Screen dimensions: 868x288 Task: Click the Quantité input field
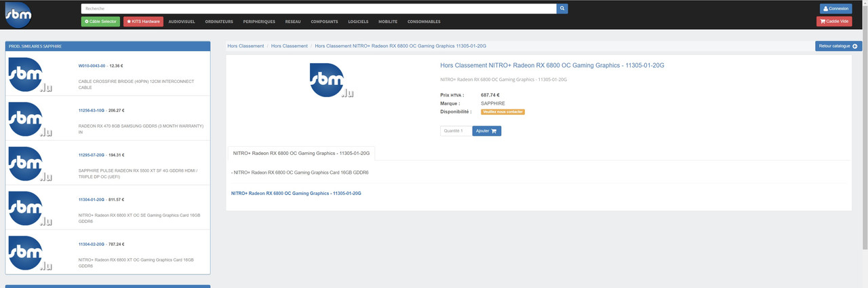coord(455,131)
